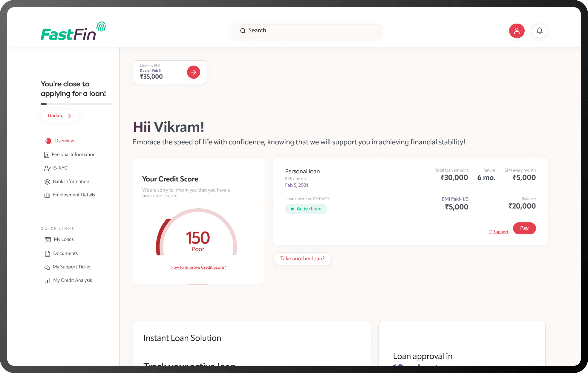Open My Loans quick link

coord(64,239)
